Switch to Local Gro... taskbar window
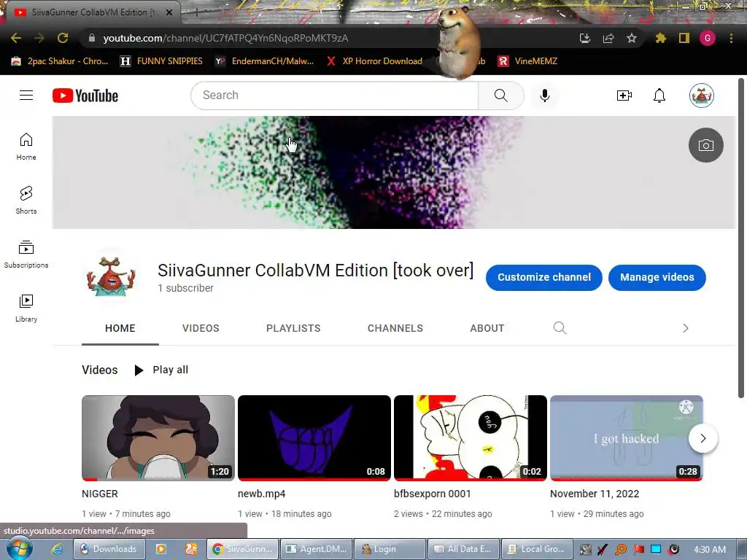The height and width of the screenshot is (560, 747). 536,549
